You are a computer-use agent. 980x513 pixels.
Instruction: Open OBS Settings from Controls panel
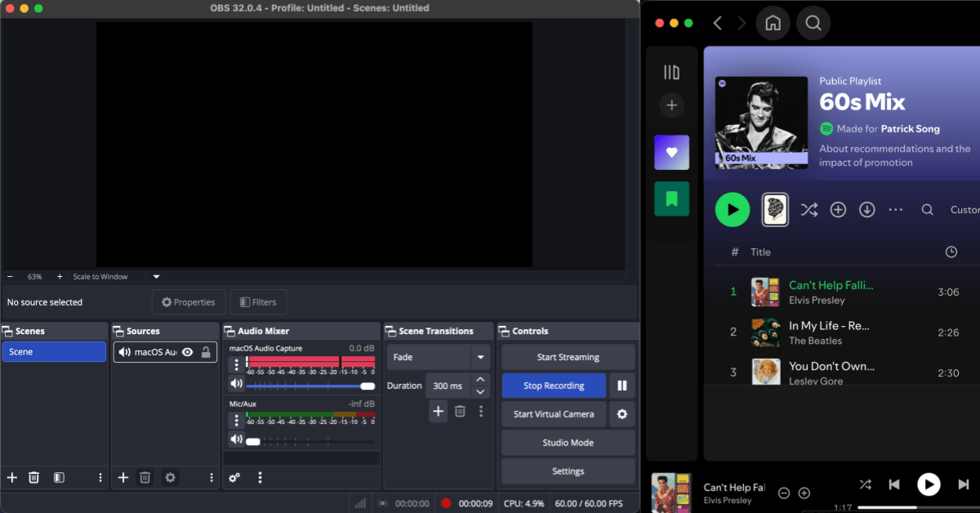(x=568, y=471)
